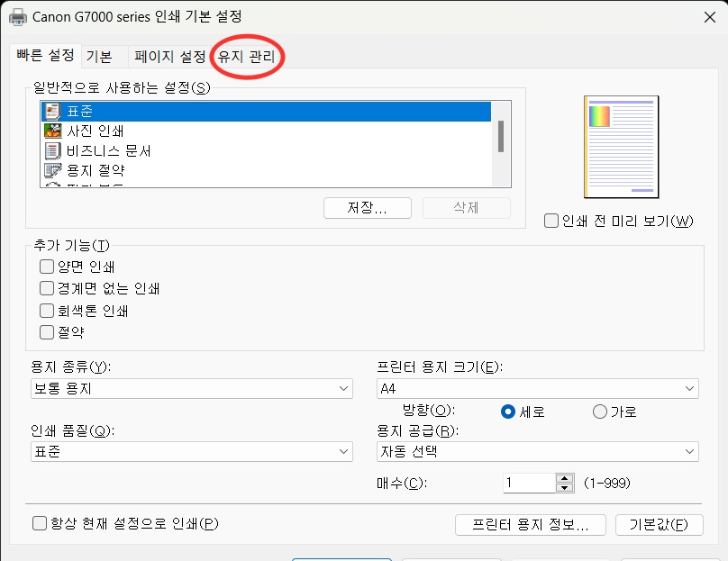Click the 기본값 button

point(659,525)
